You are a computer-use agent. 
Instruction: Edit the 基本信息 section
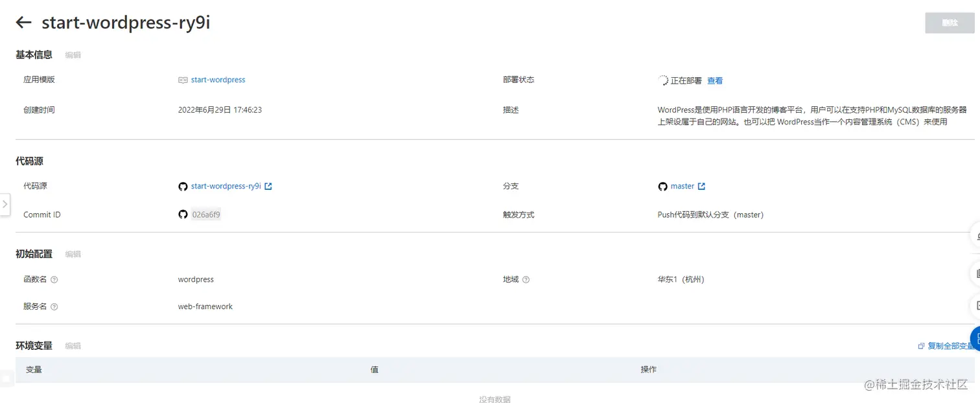[73, 55]
